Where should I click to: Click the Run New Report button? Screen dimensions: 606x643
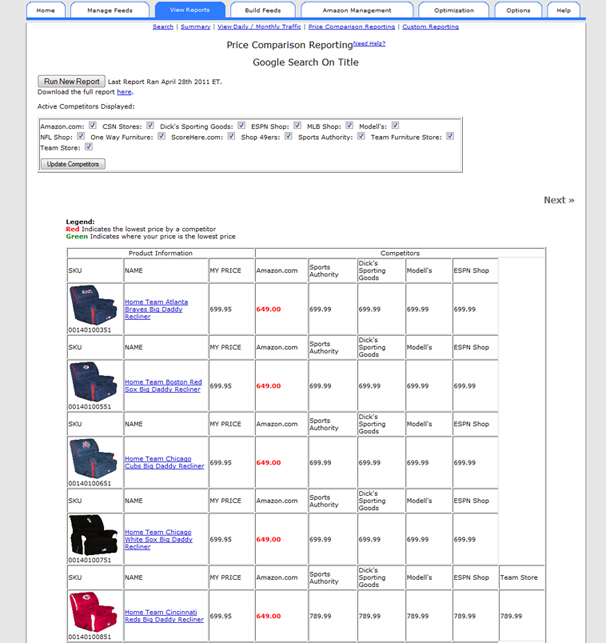click(72, 81)
